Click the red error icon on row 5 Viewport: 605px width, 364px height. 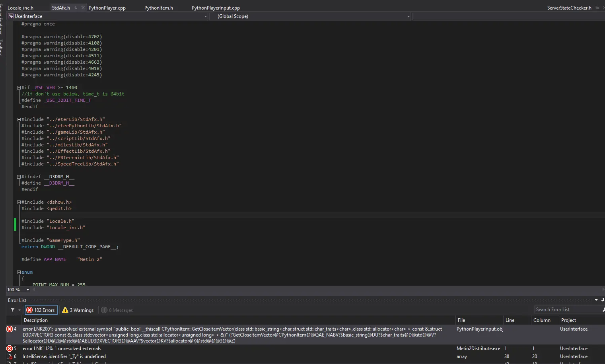[10, 348]
